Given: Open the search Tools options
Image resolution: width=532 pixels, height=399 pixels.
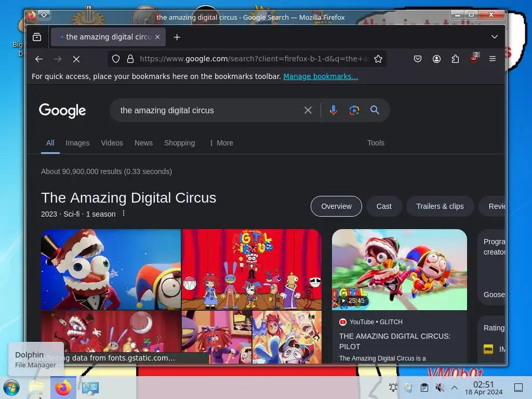Looking at the screenshot, I should tap(376, 143).
